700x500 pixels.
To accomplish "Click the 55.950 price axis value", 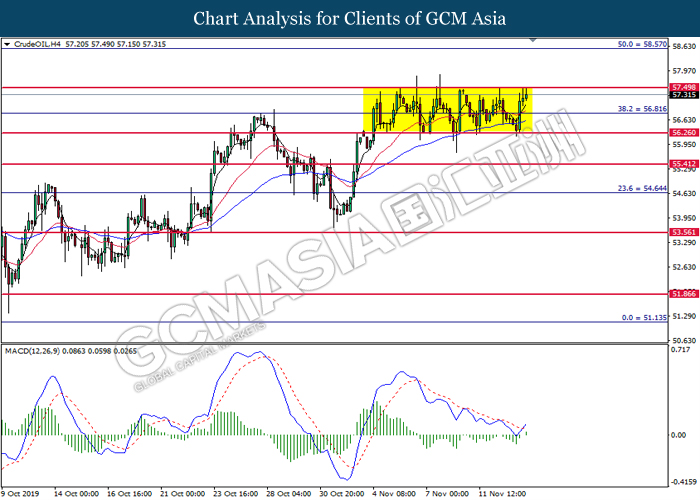I will pos(684,145).
